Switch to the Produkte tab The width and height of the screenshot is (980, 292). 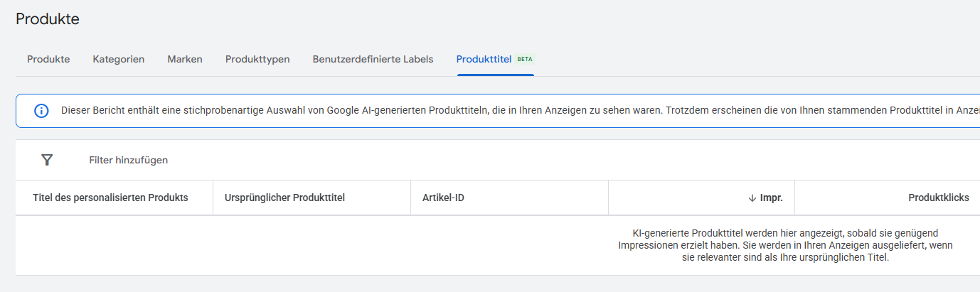point(48,60)
